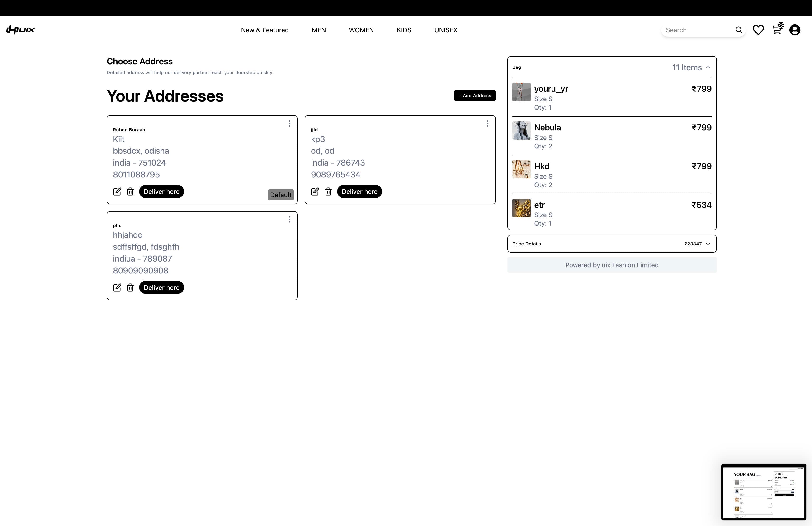Edit the Ruhon Boraah address
The image size is (812, 526).
(117, 191)
